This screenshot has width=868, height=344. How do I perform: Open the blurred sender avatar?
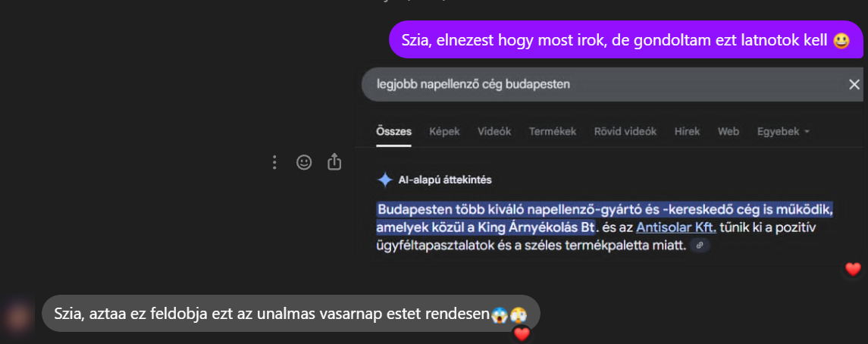coord(19,314)
